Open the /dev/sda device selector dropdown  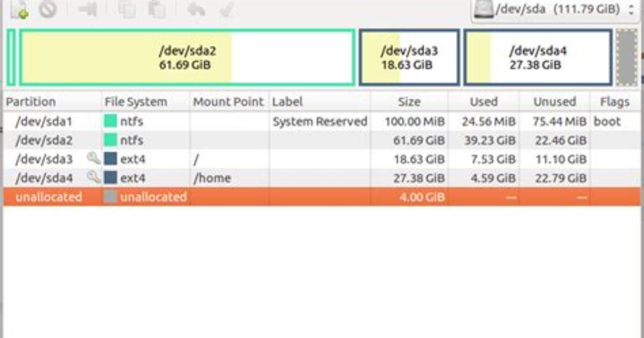[x=555, y=10]
